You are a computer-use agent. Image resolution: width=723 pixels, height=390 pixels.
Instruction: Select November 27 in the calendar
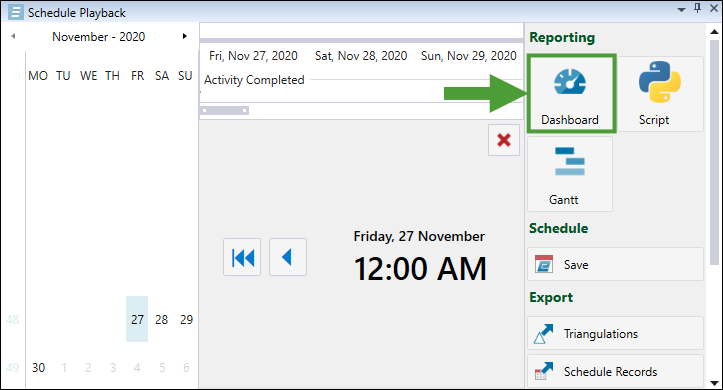click(137, 319)
